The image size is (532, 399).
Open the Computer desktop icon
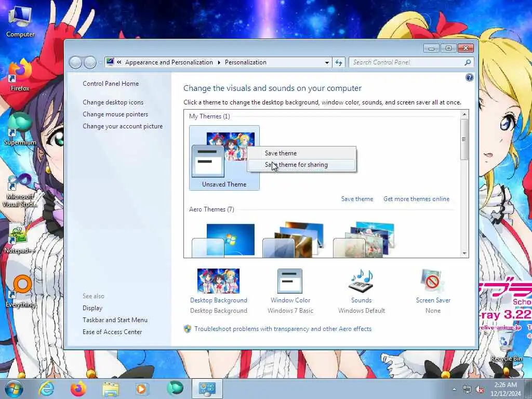click(x=20, y=21)
